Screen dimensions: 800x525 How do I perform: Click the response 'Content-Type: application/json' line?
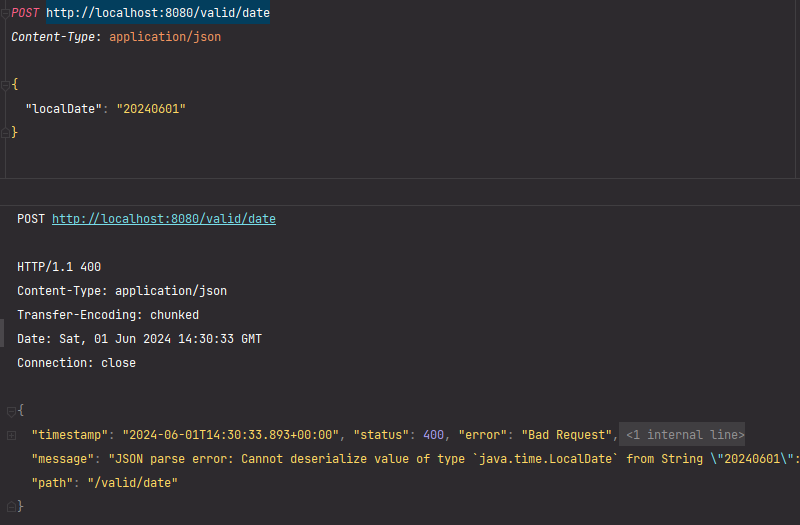(x=122, y=291)
